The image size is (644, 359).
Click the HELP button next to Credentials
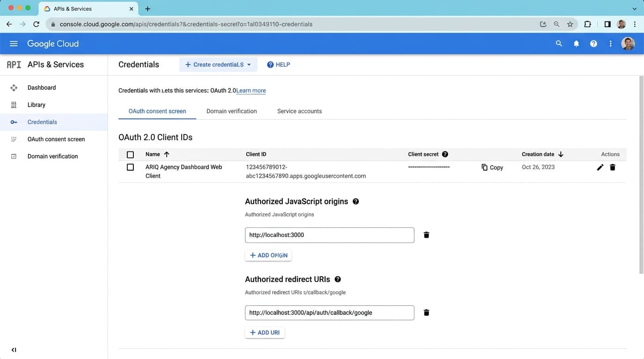click(x=278, y=65)
